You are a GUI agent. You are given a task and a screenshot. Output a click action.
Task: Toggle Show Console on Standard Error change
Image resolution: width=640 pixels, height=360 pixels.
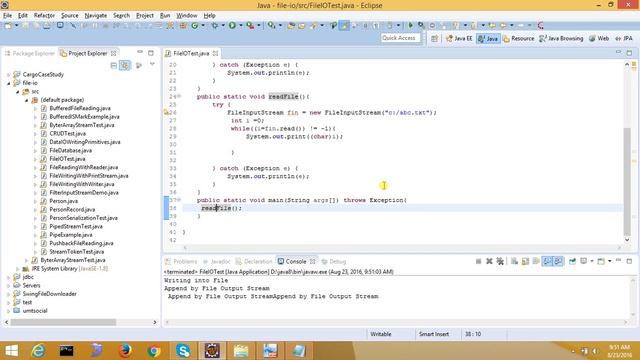(558, 261)
